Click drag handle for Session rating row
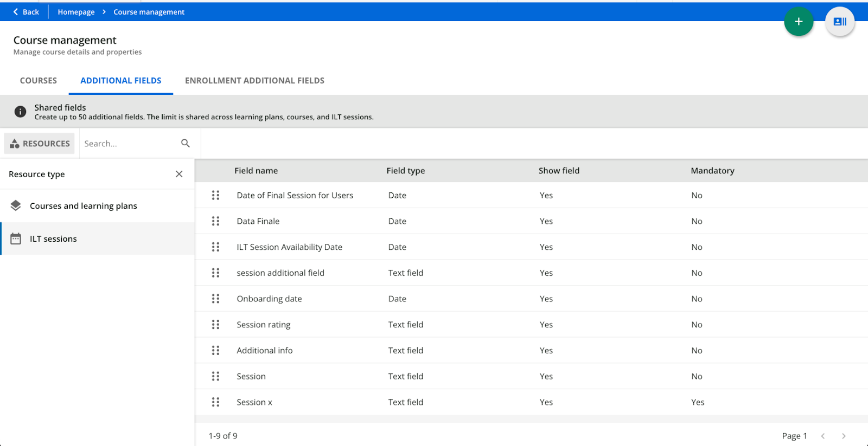 (215, 325)
